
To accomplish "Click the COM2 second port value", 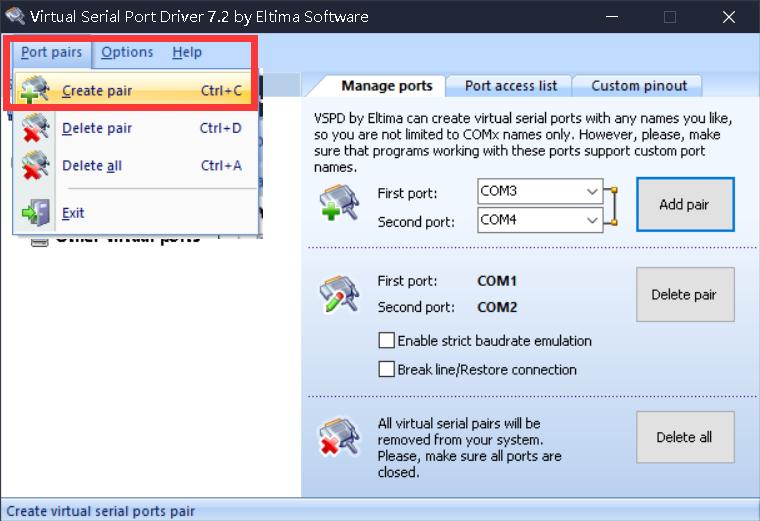I will tap(497, 307).
